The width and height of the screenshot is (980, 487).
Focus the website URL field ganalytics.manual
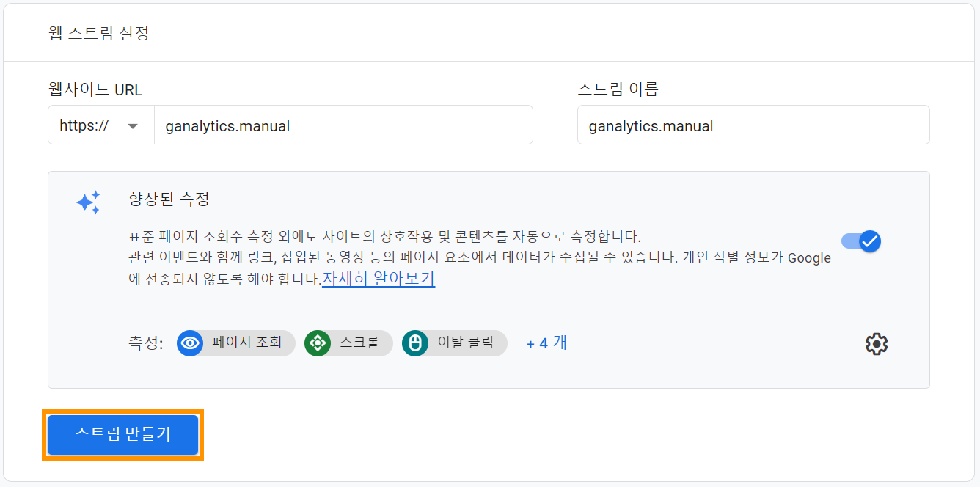(x=343, y=125)
